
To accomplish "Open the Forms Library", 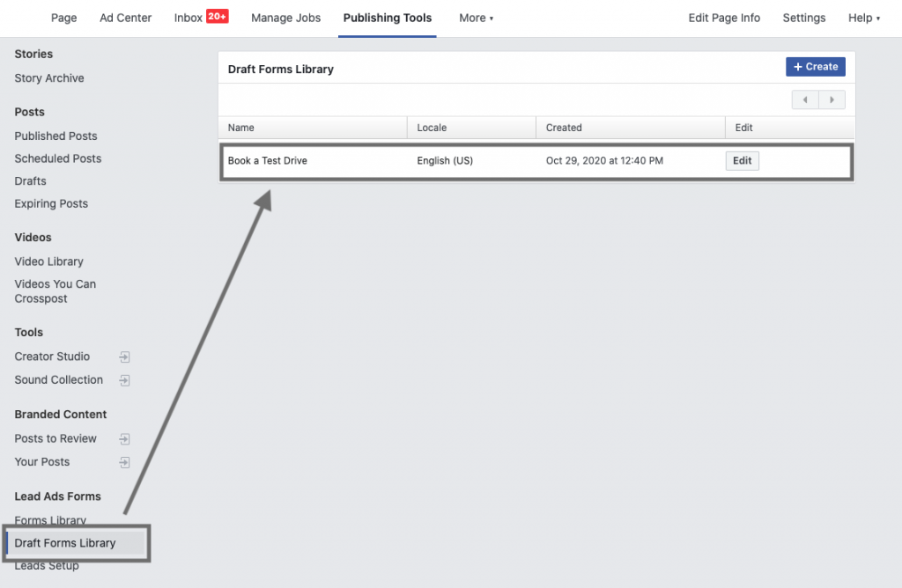I will pyautogui.click(x=50, y=520).
